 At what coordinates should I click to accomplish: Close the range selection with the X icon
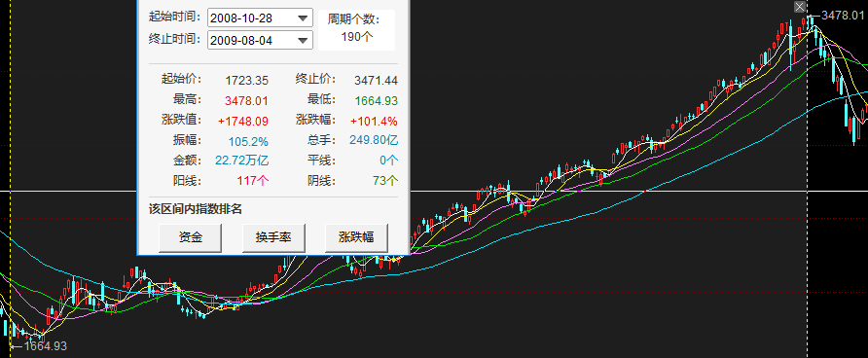(799, 7)
